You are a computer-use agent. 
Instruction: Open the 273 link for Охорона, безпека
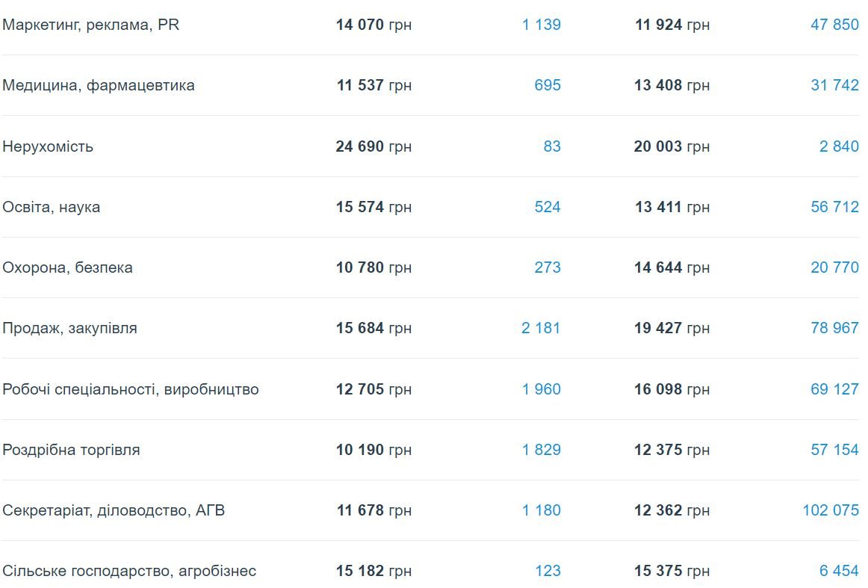point(547,267)
